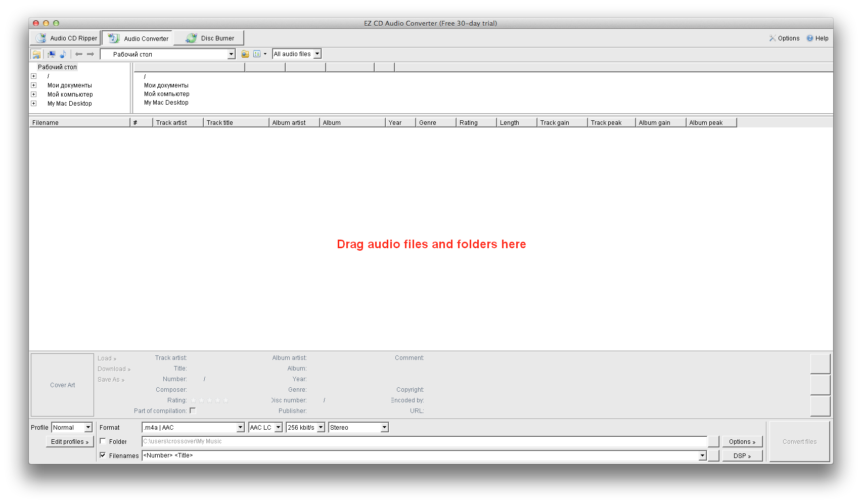Toggle the folder tree browser icon

(x=36, y=54)
